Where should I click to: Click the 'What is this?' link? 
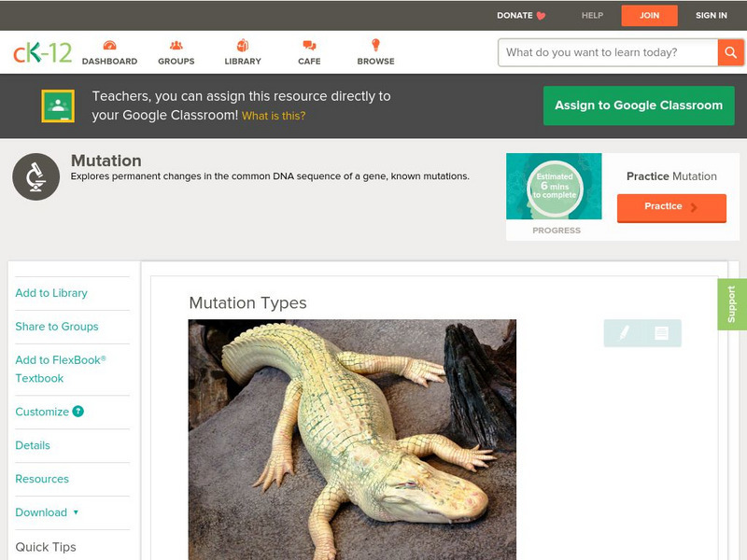click(x=274, y=116)
